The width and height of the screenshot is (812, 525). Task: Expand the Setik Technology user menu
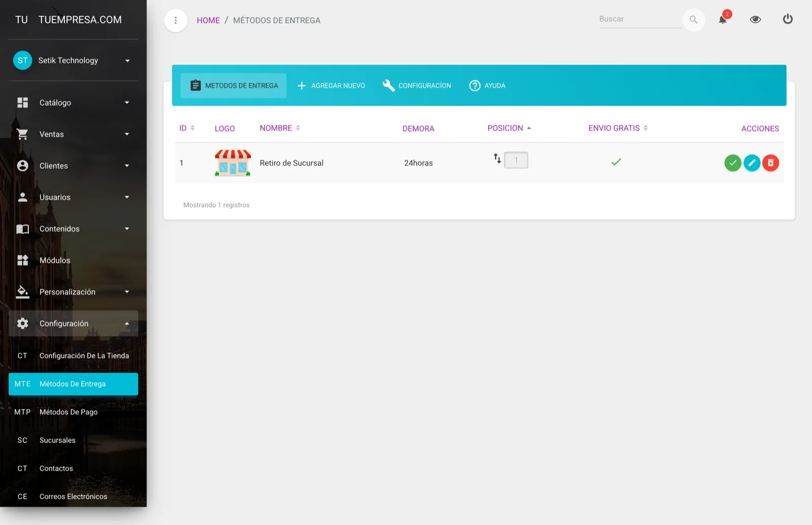127,61
